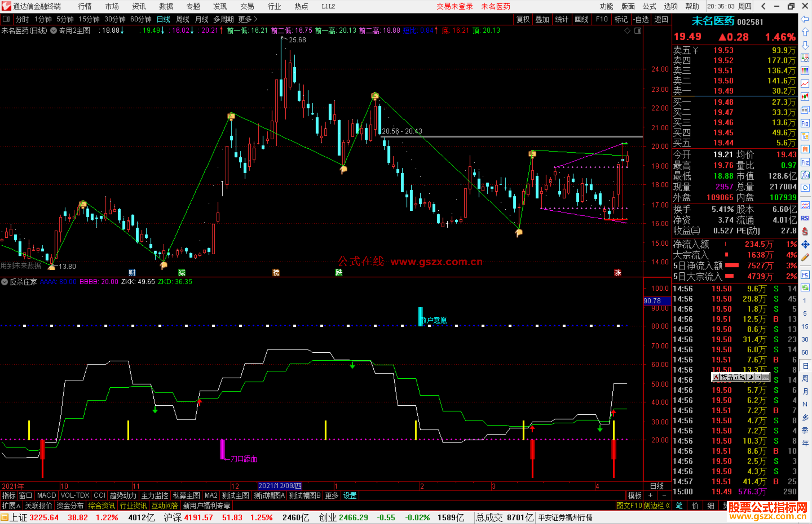Toggle the round button beside 专用2主图

tap(54, 30)
